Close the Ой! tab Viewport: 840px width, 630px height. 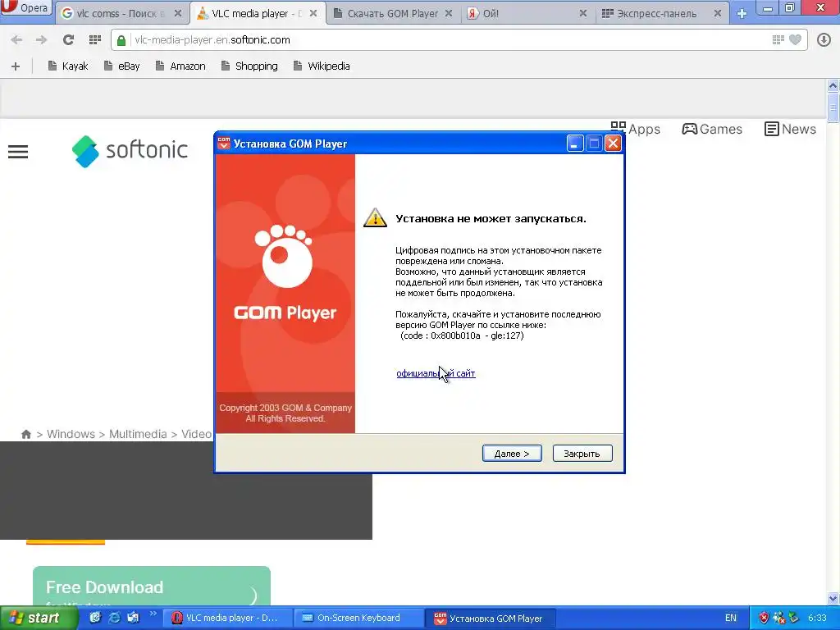pos(583,13)
